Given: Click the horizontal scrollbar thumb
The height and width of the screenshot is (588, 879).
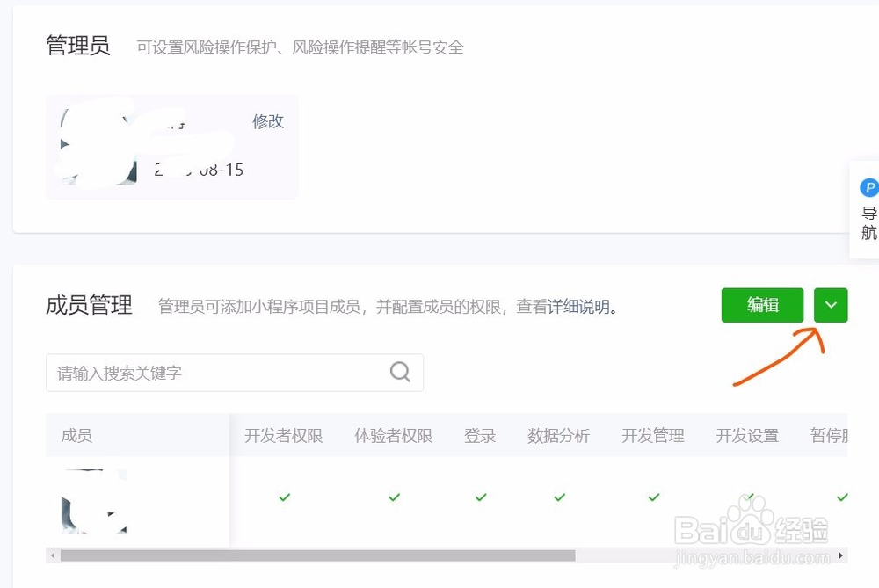Looking at the screenshot, I should [318, 555].
